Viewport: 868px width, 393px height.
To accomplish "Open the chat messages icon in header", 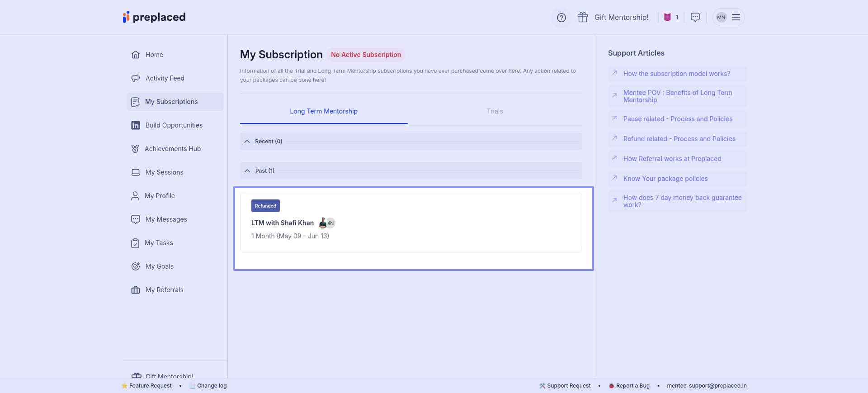I will coord(695,17).
